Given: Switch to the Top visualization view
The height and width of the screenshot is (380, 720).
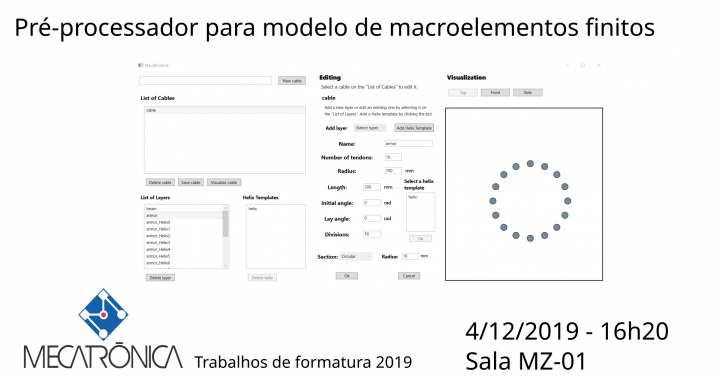Looking at the screenshot, I should click(x=463, y=93).
